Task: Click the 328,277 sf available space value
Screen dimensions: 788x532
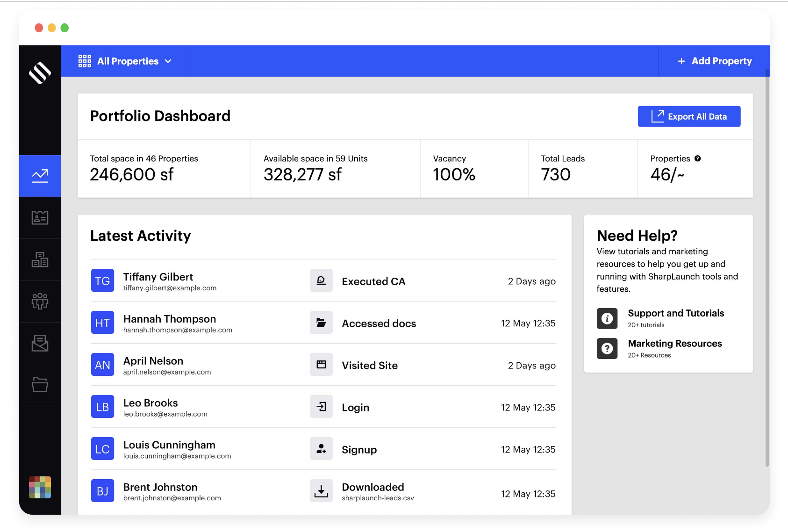Action: [302, 174]
